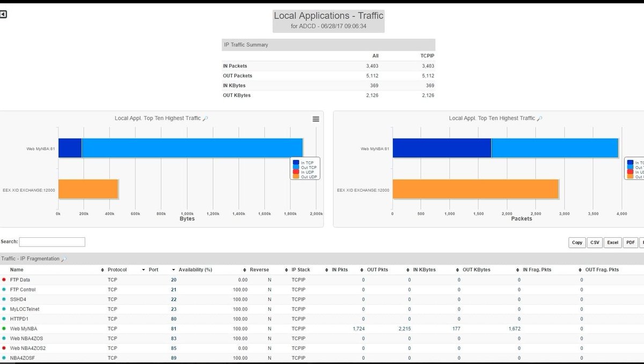644x364 pixels.
Task: Open the Port column filter dropdown
Action: pyautogui.click(x=172, y=270)
